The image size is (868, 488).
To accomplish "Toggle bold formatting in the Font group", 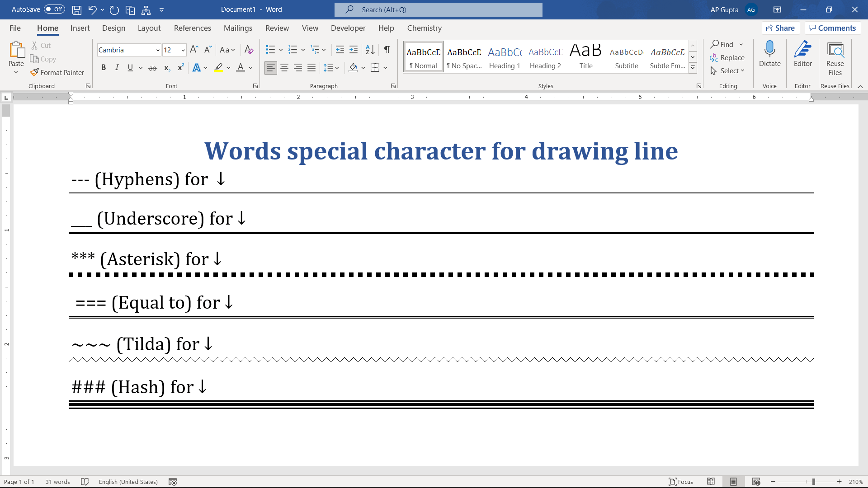I will pyautogui.click(x=104, y=68).
